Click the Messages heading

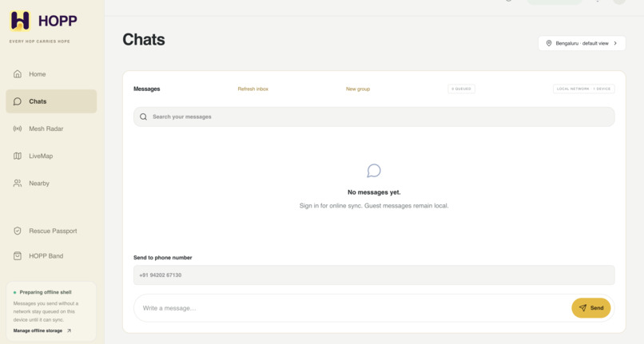click(147, 89)
